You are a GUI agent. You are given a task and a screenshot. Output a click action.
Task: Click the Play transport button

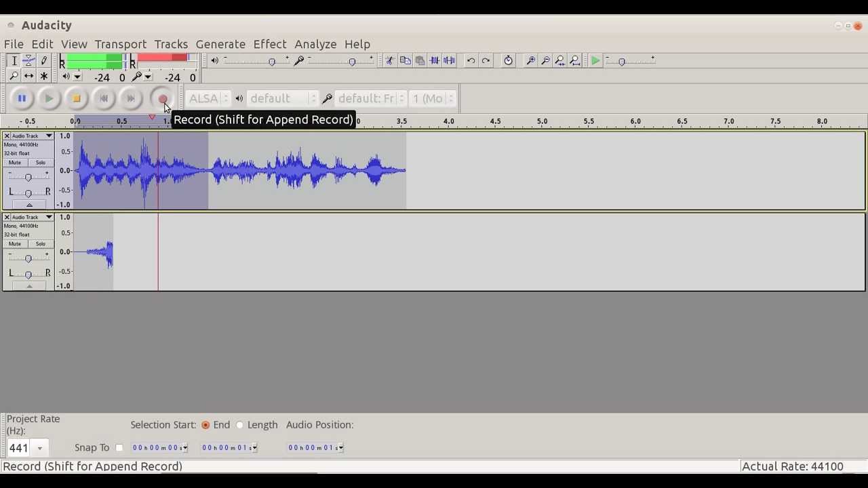(49, 99)
